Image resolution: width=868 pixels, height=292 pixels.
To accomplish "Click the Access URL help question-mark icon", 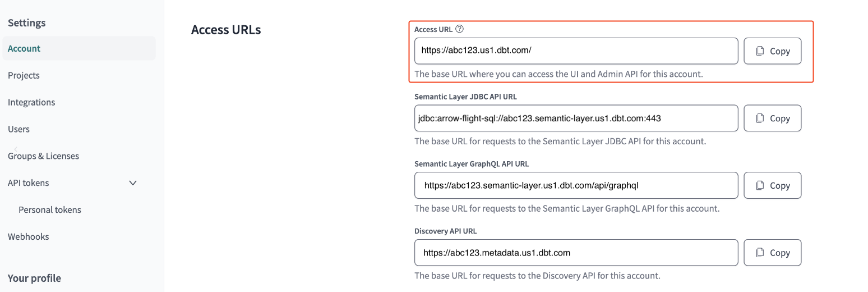I will [460, 29].
